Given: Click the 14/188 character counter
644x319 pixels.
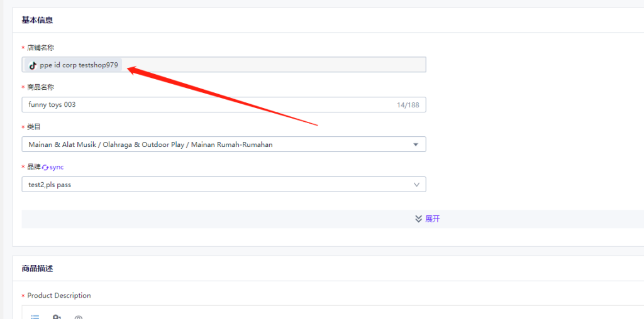Looking at the screenshot, I should click(x=408, y=105).
